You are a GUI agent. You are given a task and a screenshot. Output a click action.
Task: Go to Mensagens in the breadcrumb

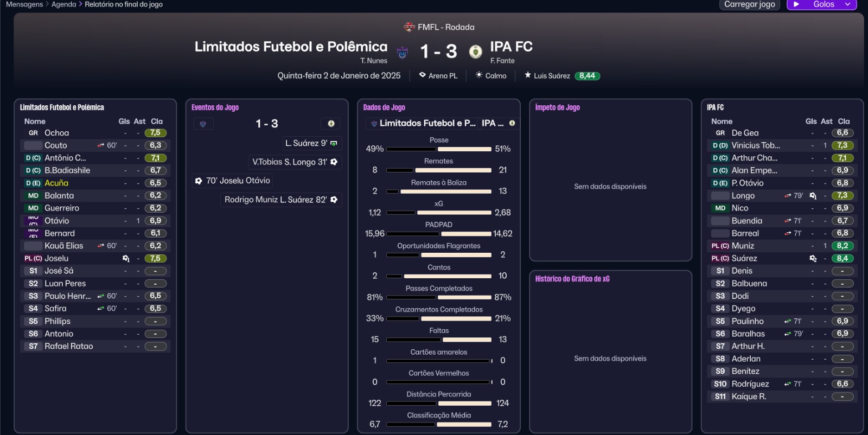coord(24,4)
